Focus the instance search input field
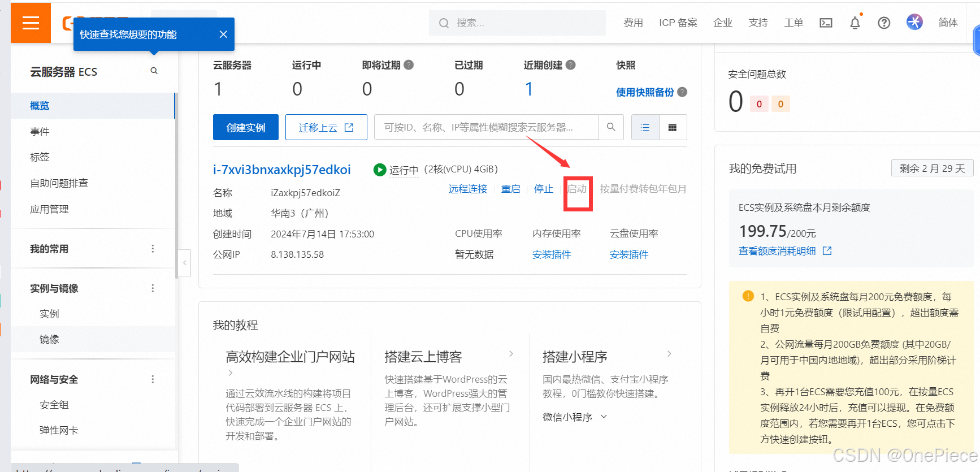Viewport: 980px width, 472px height. pos(487,127)
